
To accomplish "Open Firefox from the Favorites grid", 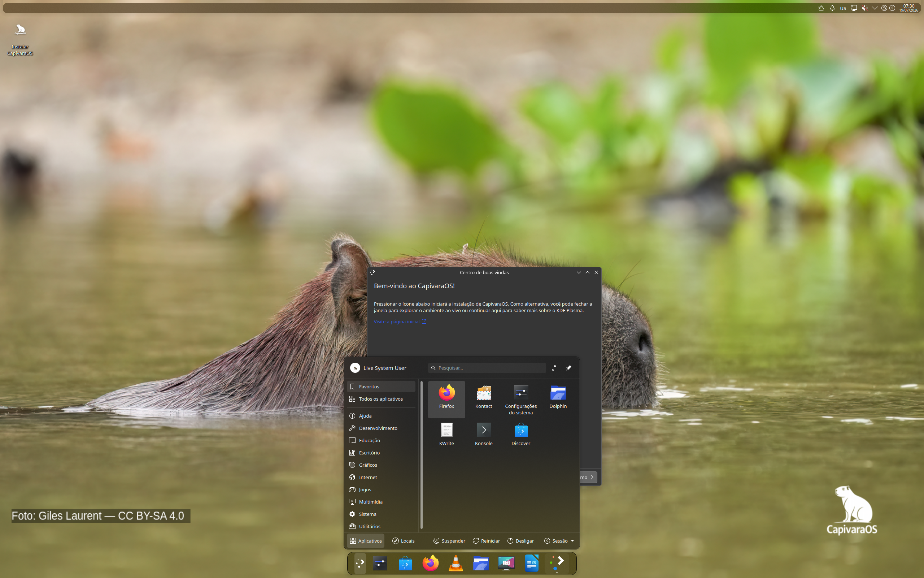I will [x=446, y=399].
